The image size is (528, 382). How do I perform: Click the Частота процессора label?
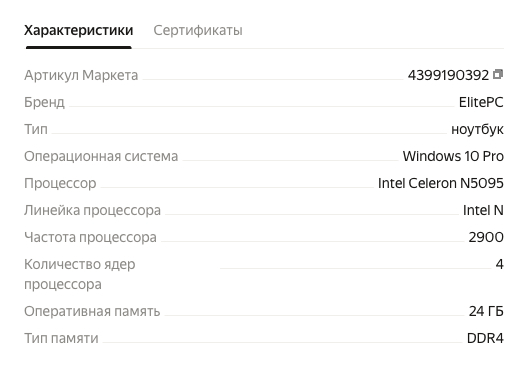tap(91, 237)
